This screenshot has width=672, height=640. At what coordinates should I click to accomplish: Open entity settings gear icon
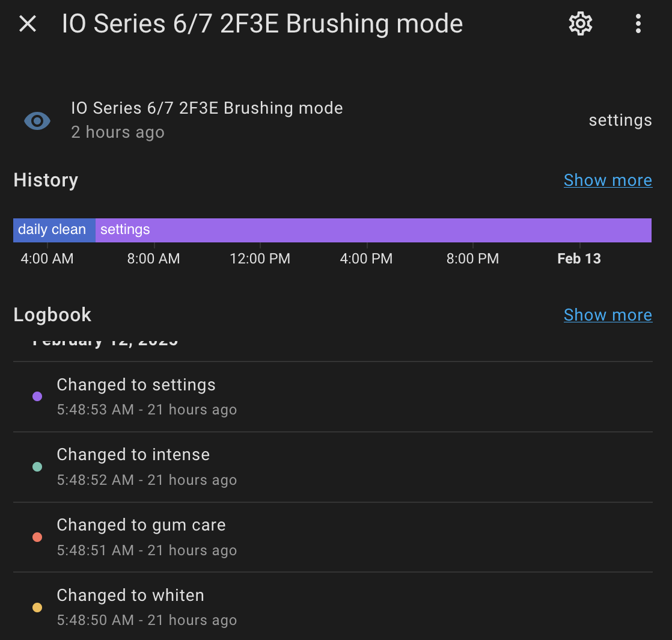tap(580, 23)
